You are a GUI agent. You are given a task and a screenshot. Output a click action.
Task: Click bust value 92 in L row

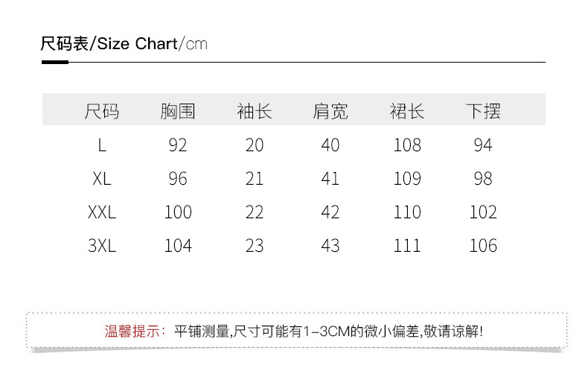pos(178,145)
